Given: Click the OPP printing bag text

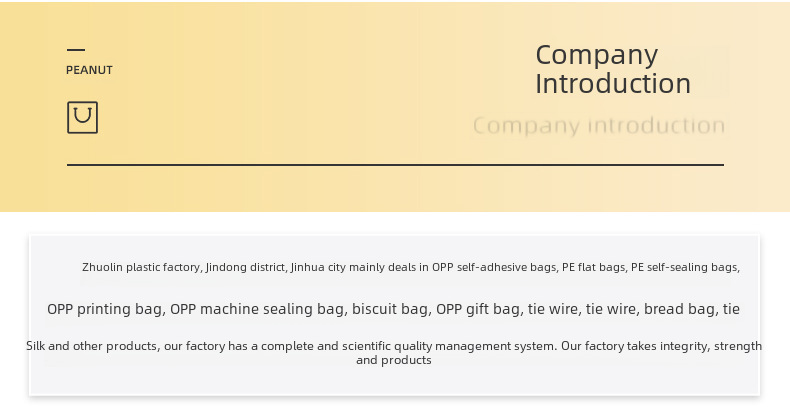Looking at the screenshot, I should coord(106,309).
